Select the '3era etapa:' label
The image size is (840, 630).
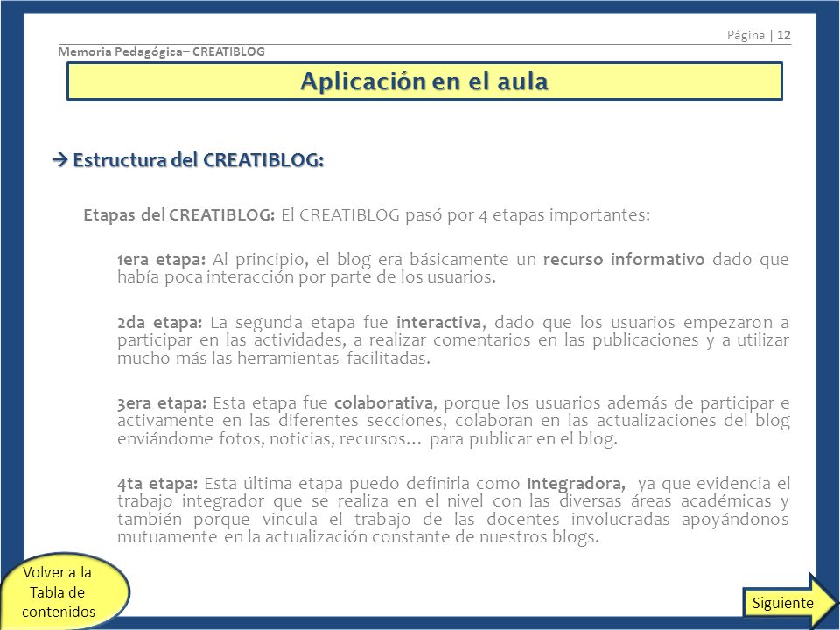[162, 402]
